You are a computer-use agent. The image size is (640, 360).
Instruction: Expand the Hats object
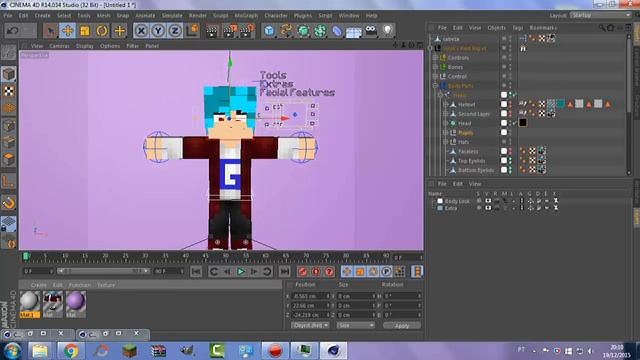[x=446, y=142]
